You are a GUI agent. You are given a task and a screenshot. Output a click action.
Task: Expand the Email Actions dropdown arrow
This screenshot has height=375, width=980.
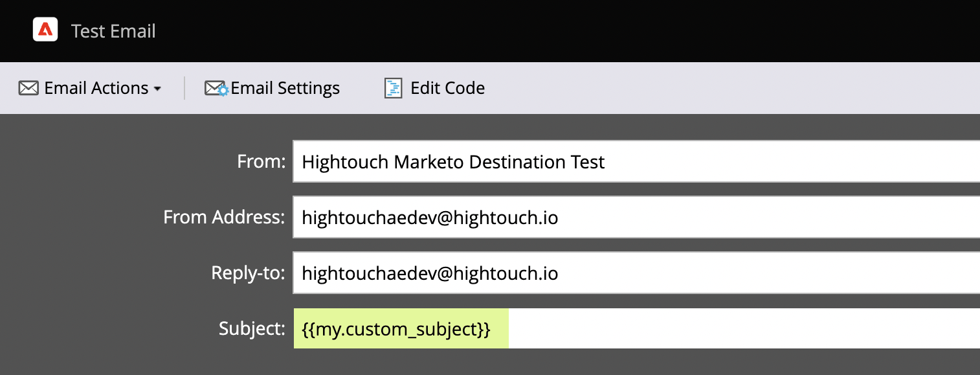pyautogui.click(x=157, y=89)
